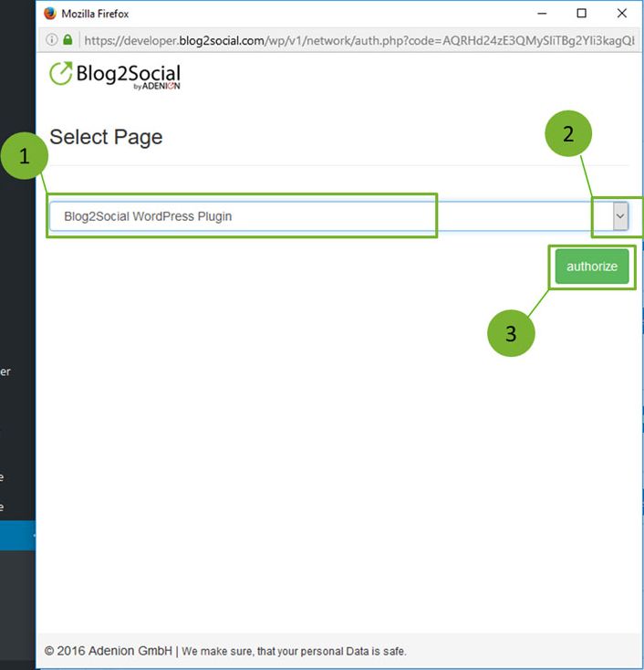Image resolution: width=644 pixels, height=670 pixels.
Task: Focus the URL address bar
Action: click(x=358, y=40)
